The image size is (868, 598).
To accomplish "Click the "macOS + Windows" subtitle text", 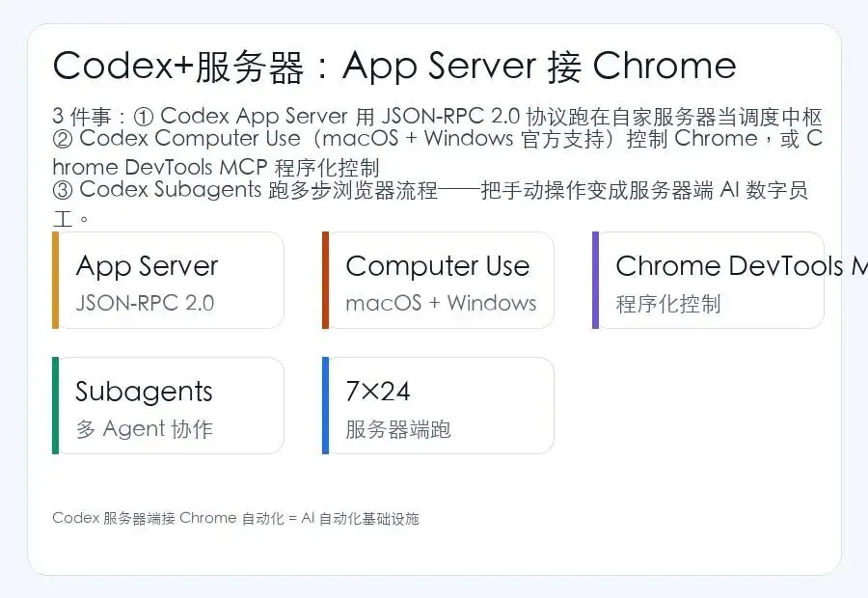I will coord(441,303).
